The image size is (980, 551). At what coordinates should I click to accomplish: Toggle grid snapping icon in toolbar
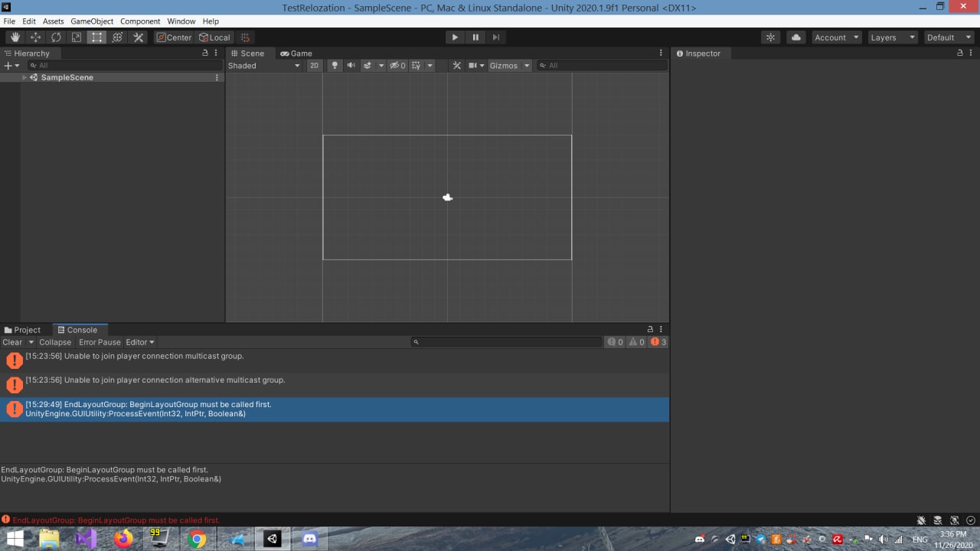click(x=245, y=37)
